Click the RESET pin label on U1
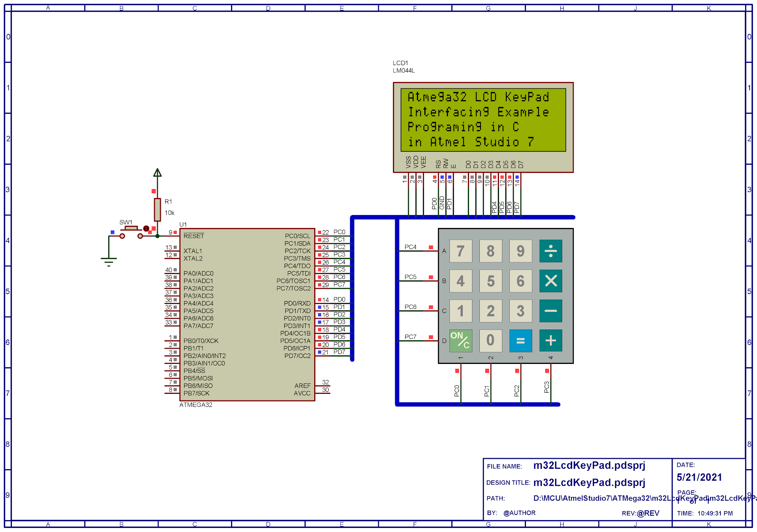The height and width of the screenshot is (532, 757). 194,236
